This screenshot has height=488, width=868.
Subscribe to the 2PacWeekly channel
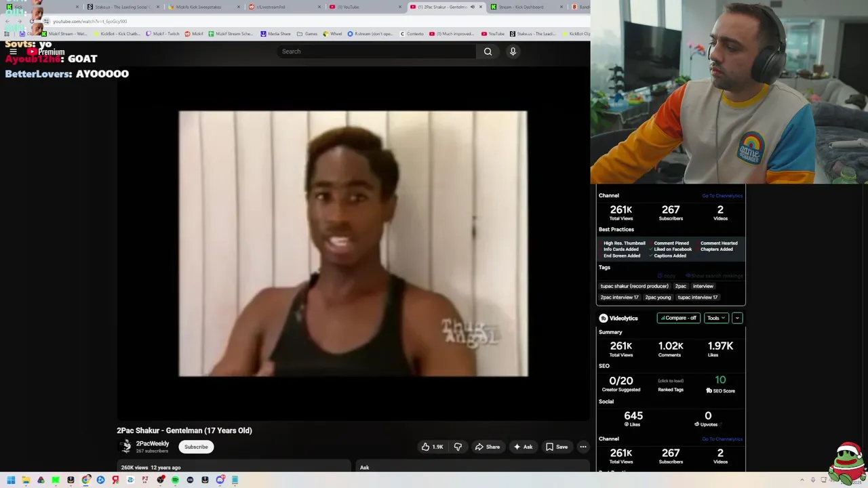pyautogui.click(x=196, y=447)
